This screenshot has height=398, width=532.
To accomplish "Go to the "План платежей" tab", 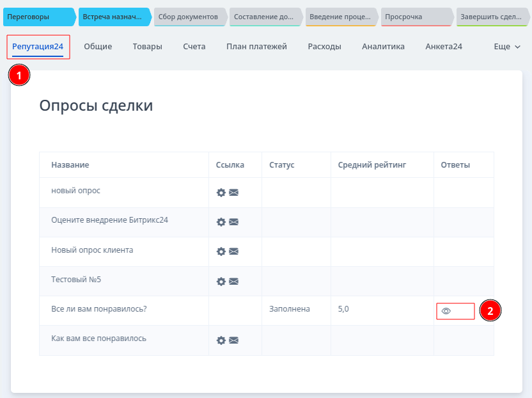I will (x=256, y=47).
